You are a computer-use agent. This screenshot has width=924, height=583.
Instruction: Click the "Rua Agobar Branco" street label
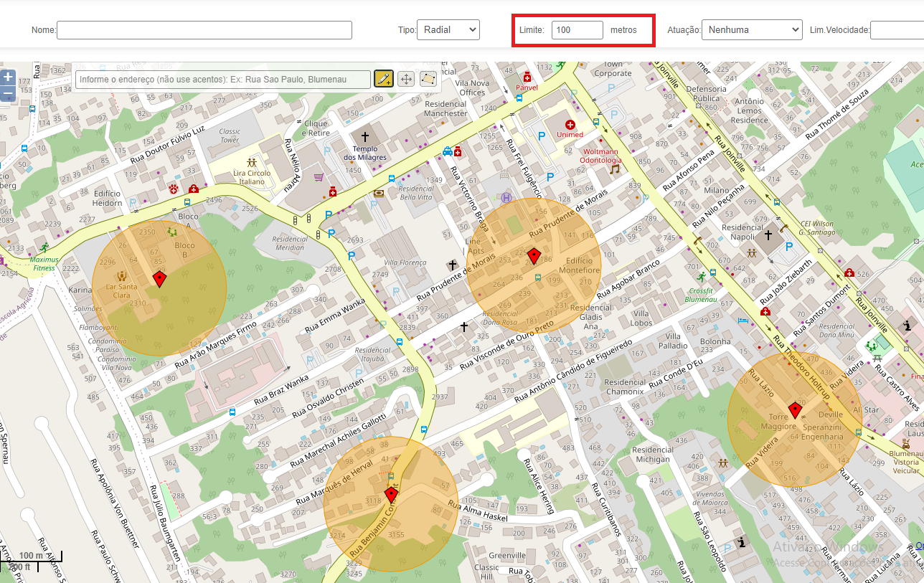click(x=627, y=279)
